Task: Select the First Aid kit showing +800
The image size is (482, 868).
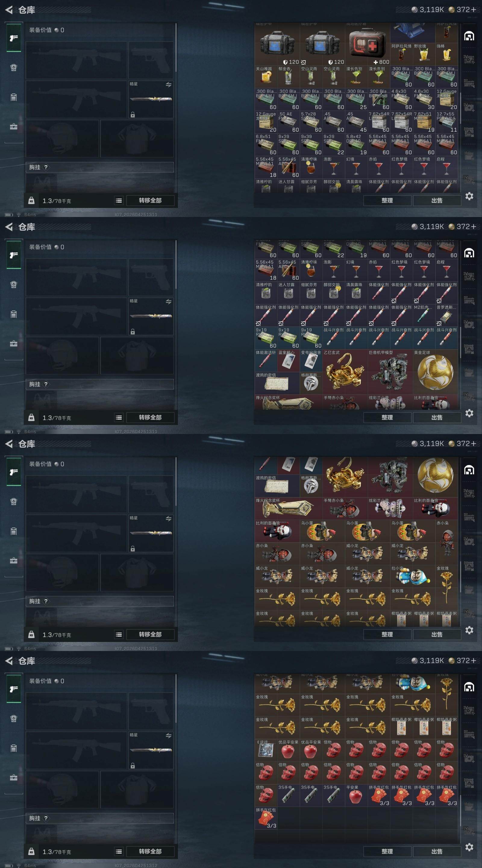Action: coord(368,44)
